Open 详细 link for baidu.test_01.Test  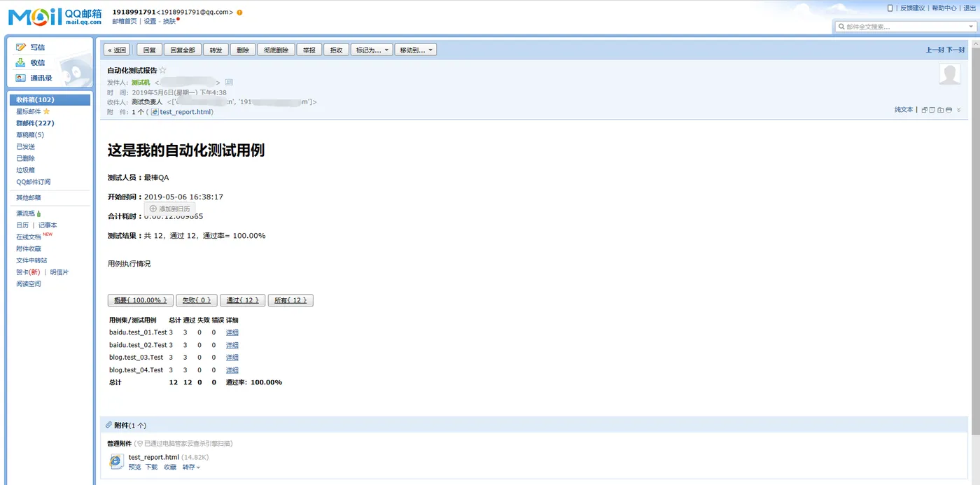click(232, 332)
